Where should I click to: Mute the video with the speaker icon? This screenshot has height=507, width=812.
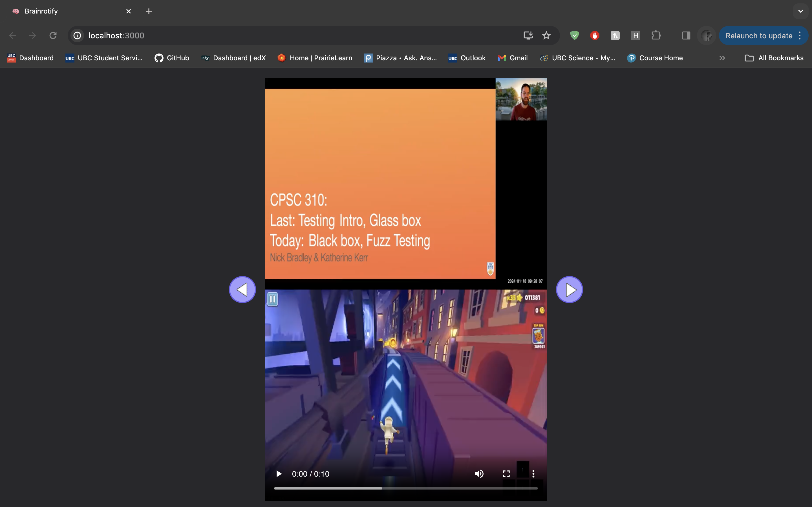(x=479, y=474)
